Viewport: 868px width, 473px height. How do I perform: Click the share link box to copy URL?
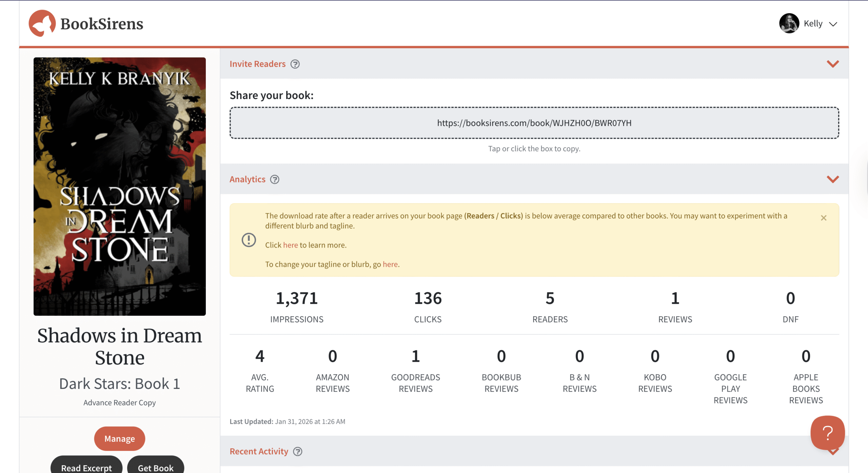[534, 123]
